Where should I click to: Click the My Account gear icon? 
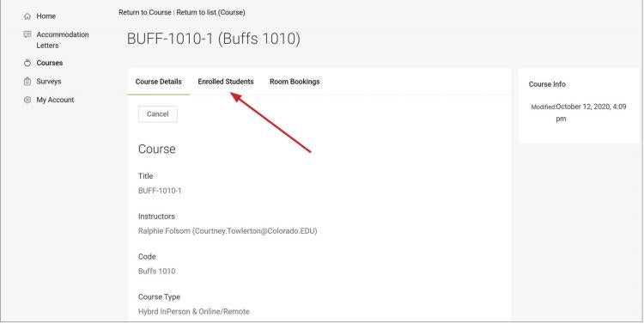click(x=27, y=100)
